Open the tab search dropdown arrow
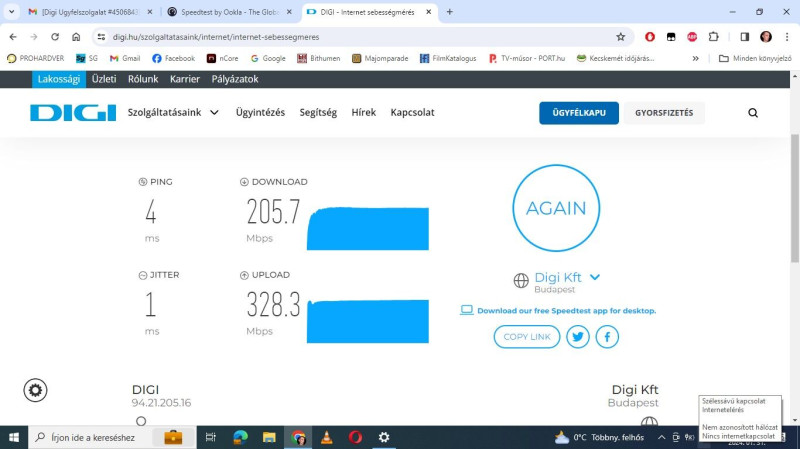This screenshot has width=800, height=449. tap(11, 12)
